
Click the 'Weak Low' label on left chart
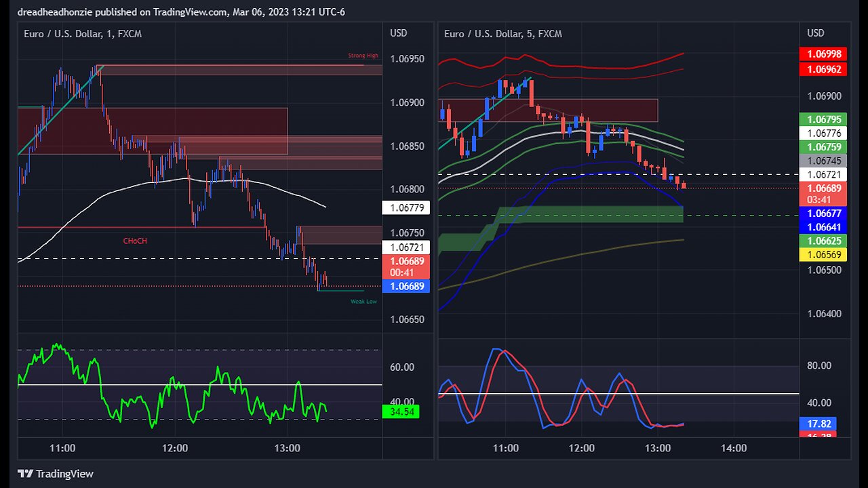click(363, 302)
